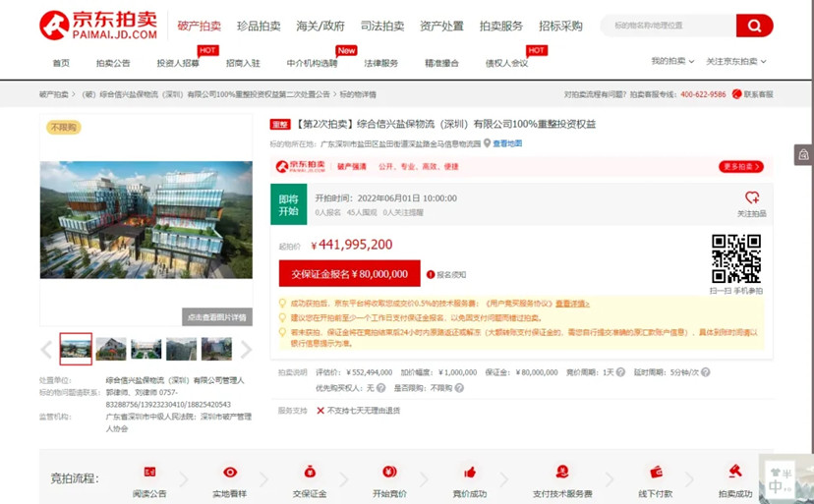
Task: Open 招商入驻 in the sub navigation
Action: coord(243,63)
